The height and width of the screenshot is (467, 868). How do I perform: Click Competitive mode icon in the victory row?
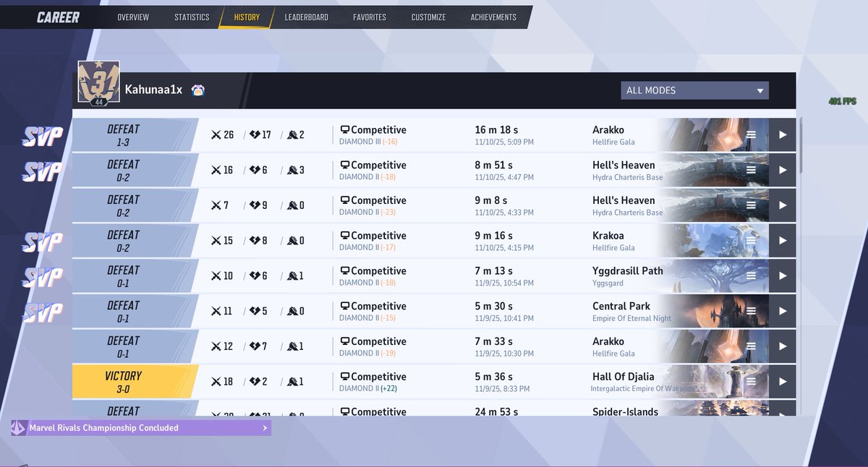345,377
